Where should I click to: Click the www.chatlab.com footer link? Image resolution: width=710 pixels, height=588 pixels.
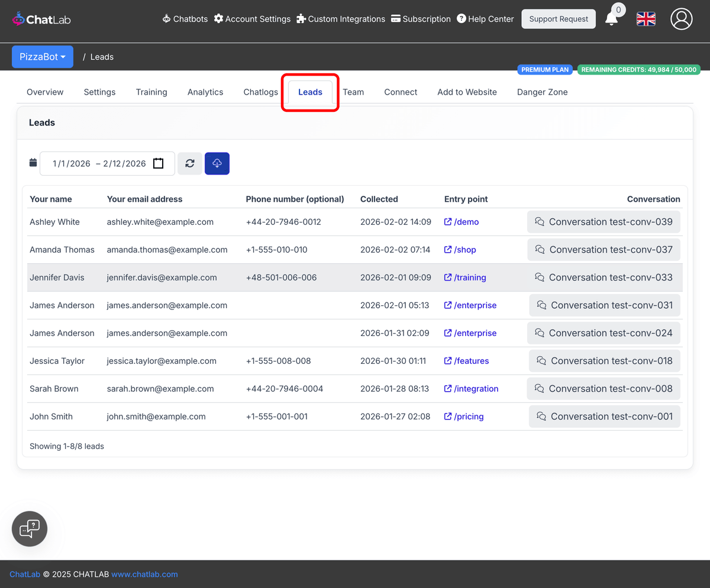[144, 574]
